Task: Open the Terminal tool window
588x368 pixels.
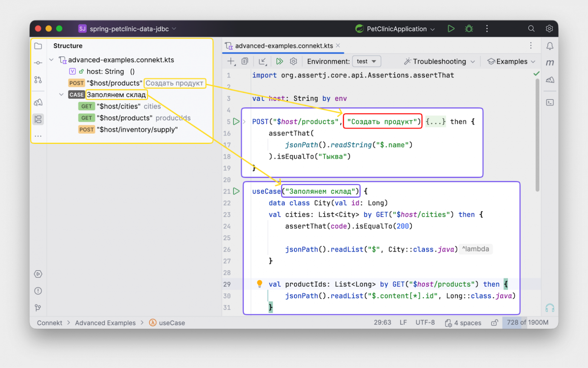Action: pyautogui.click(x=550, y=102)
